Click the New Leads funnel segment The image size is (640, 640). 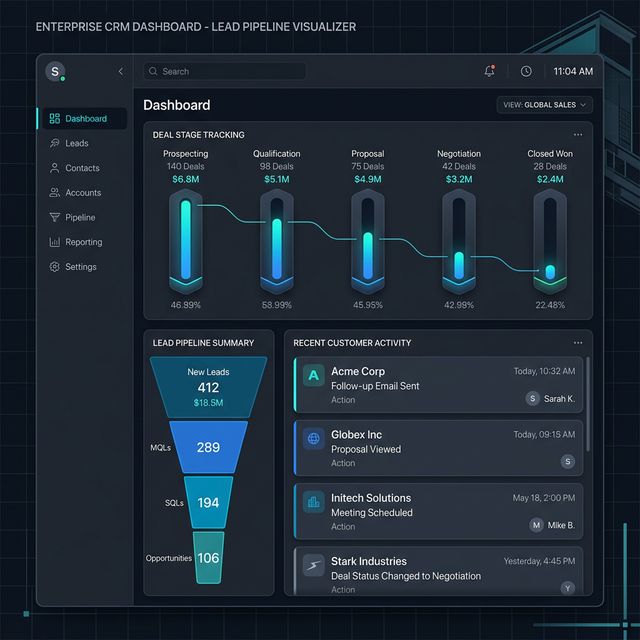(208, 386)
